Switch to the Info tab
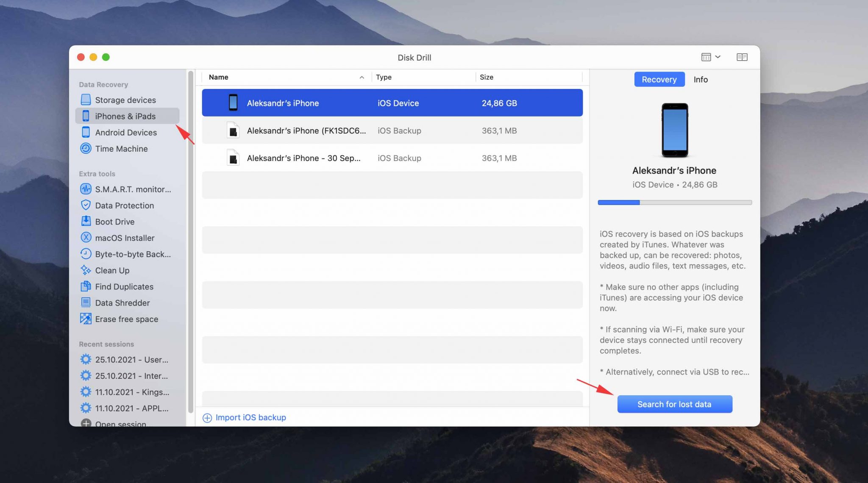Screen dimensions: 868x483 701,79
